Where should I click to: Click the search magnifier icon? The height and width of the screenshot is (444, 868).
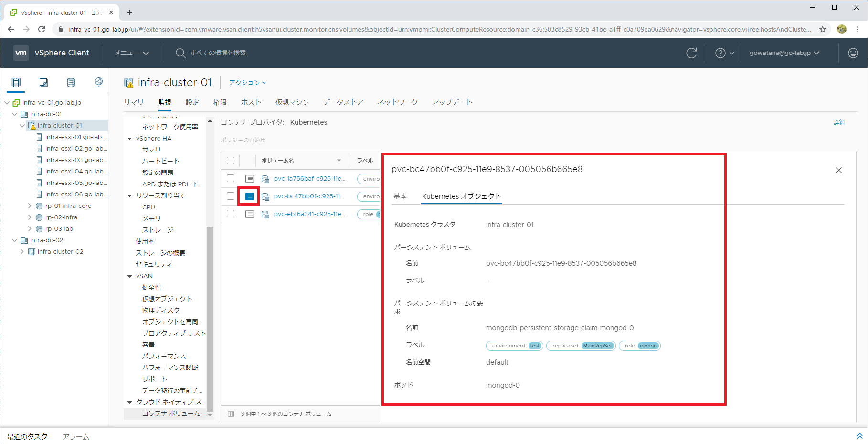coord(180,53)
